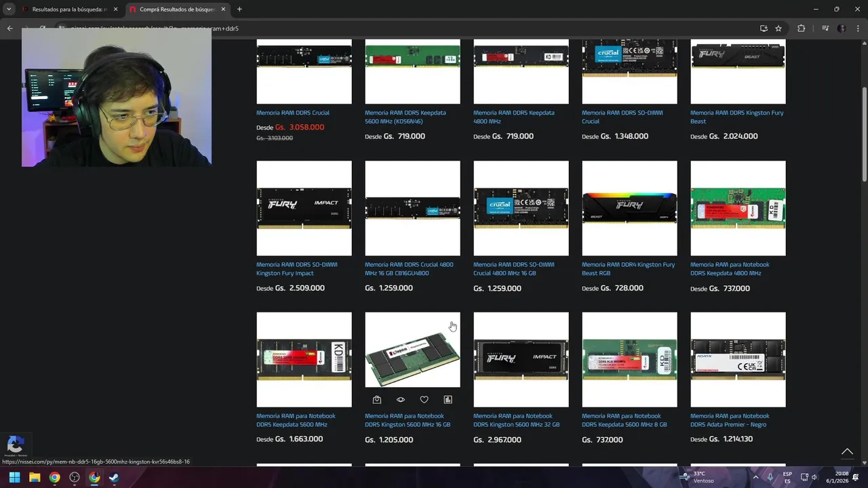This screenshot has width=868, height=488.
Task: Open File Explorer from taskbar
Action: pos(35,477)
